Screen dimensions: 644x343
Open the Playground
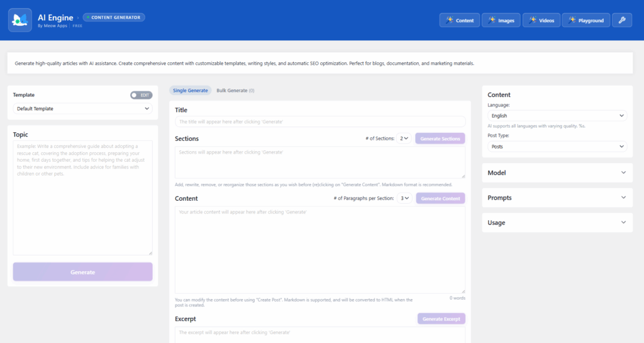click(x=586, y=20)
